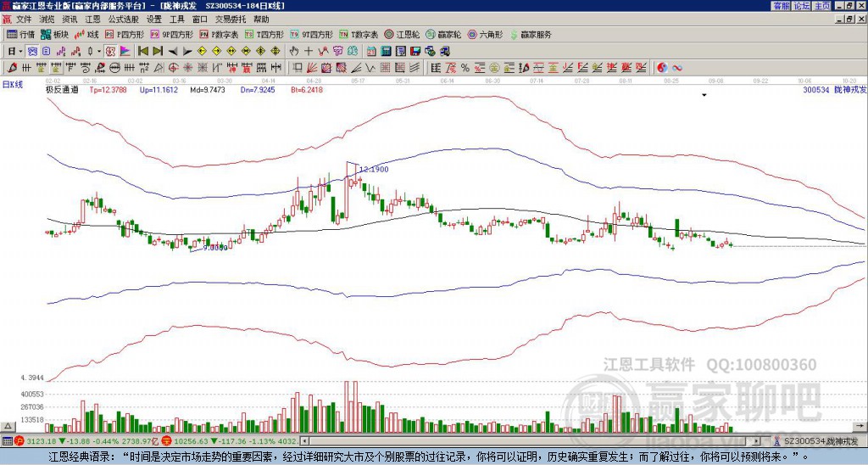This screenshot has height=465, width=868.
Task: Open the 9T四方形 tool
Action: pos(312,34)
